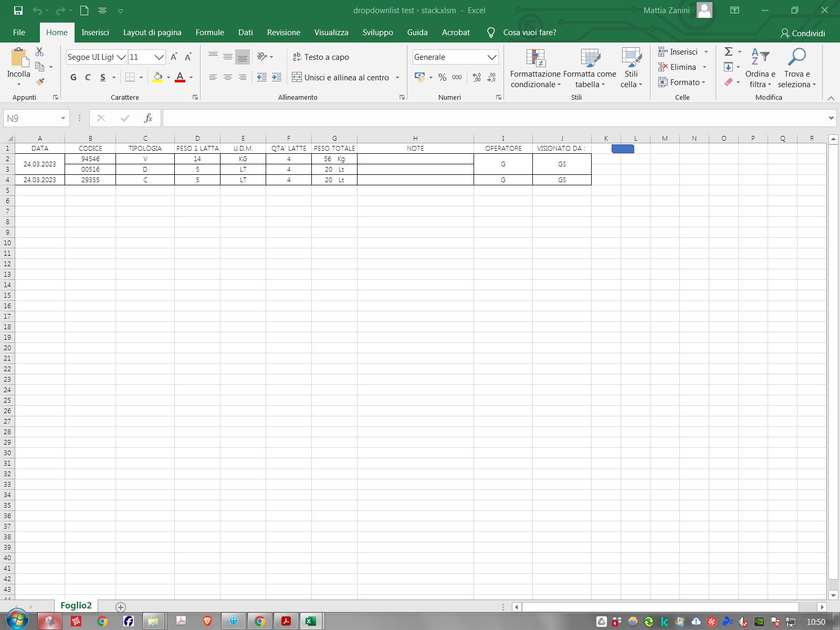Click the Condividi button
This screenshot has width=840, height=630.
pos(804,33)
